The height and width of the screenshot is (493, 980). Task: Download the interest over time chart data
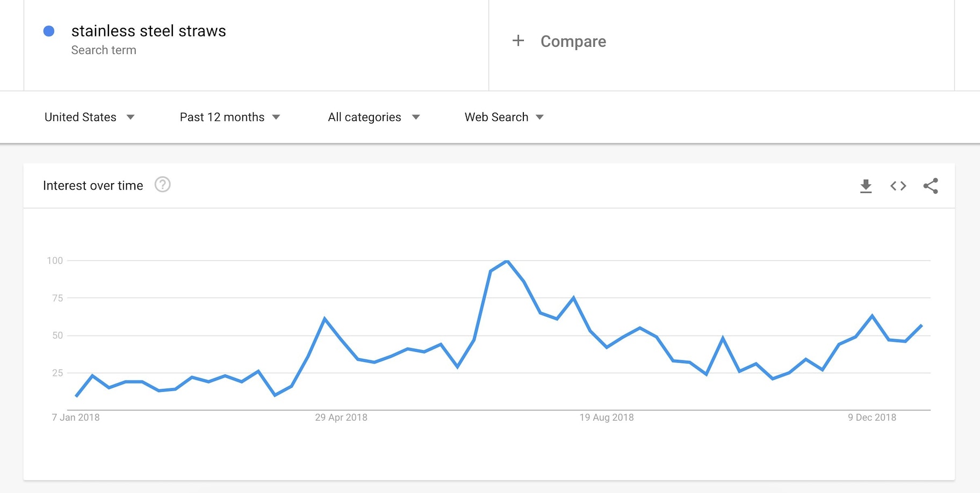(866, 186)
